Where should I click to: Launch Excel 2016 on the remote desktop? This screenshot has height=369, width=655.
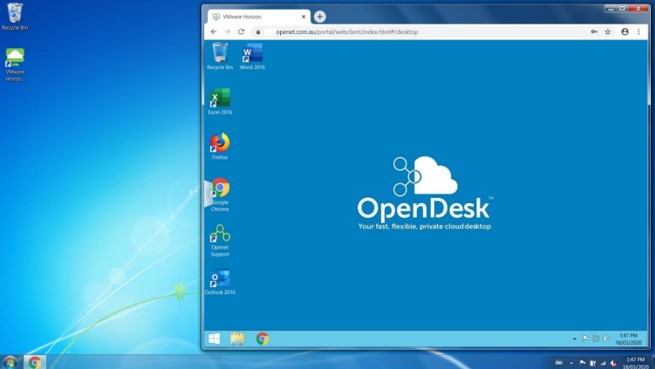(x=220, y=101)
